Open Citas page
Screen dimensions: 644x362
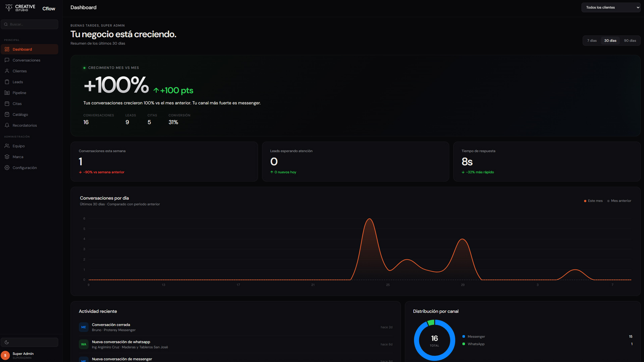pos(30,104)
